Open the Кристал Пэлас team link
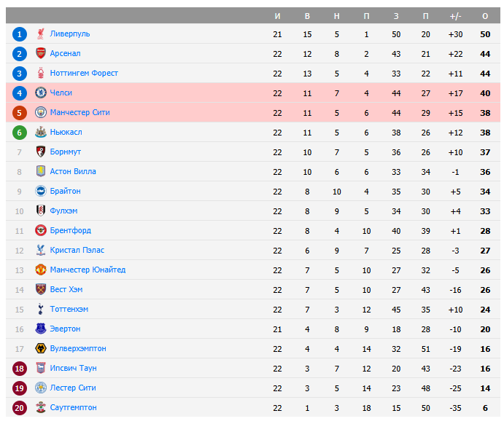The height and width of the screenshot is (424, 504). (77, 251)
